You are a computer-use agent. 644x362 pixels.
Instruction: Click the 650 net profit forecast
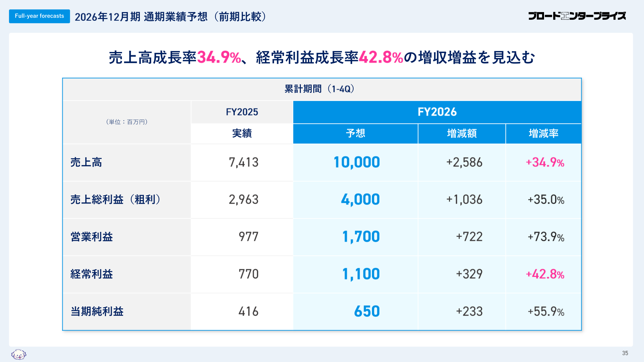367,311
